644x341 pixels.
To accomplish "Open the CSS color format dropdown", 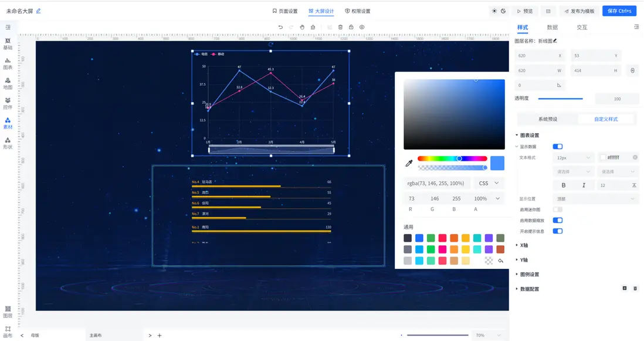I will [489, 183].
